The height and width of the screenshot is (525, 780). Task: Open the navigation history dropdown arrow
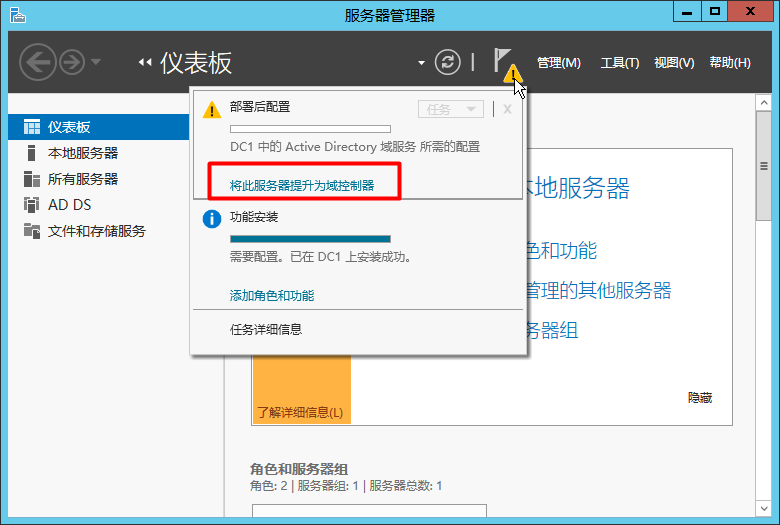click(96, 62)
